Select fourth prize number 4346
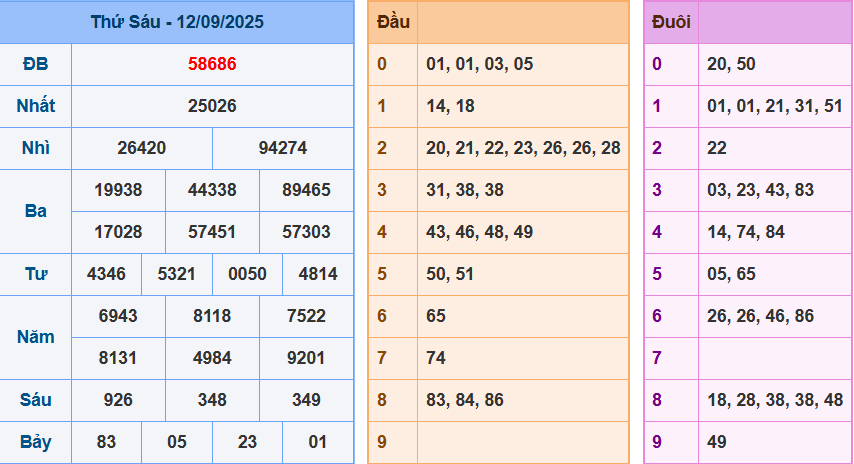 (106, 273)
